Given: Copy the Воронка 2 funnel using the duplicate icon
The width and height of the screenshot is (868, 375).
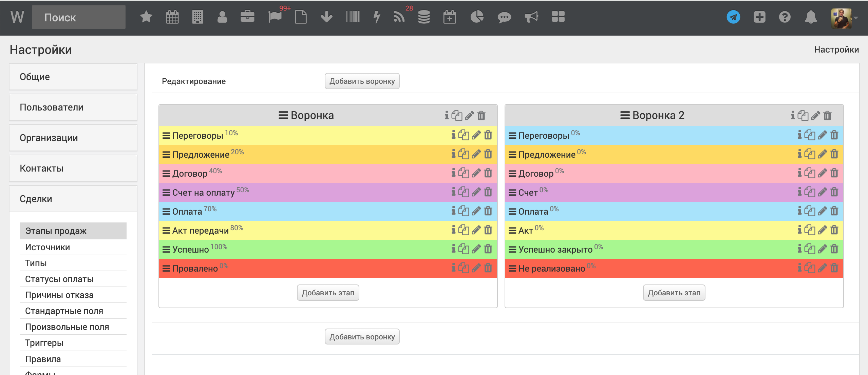Looking at the screenshot, I should coord(803,116).
